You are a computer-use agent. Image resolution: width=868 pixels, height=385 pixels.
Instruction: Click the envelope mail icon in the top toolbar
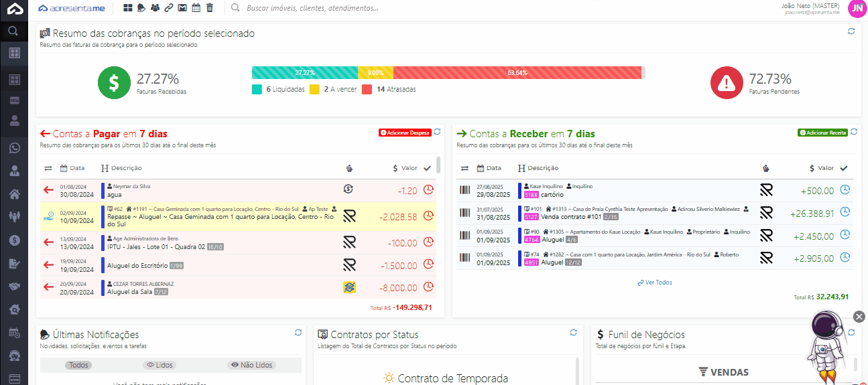[x=182, y=8]
